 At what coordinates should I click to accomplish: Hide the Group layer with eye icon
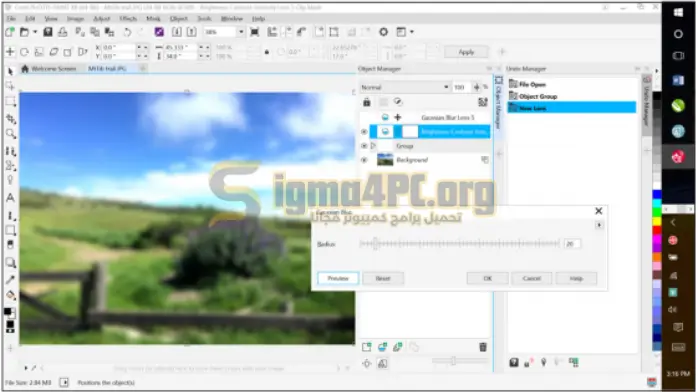point(364,146)
